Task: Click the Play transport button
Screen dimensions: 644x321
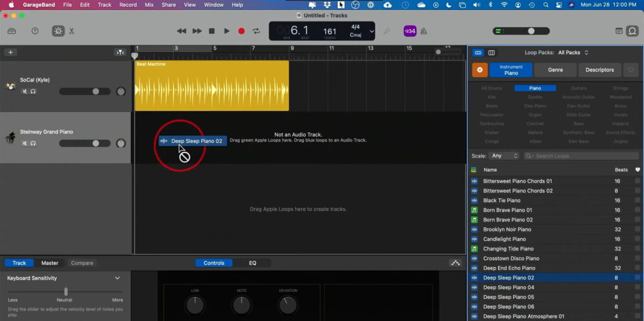Action: point(226,31)
